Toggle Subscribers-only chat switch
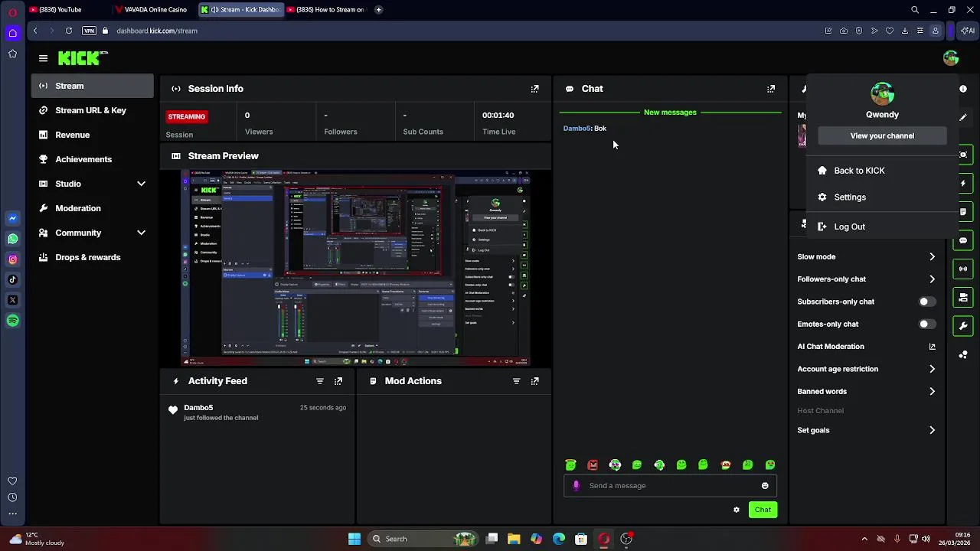 pos(926,302)
